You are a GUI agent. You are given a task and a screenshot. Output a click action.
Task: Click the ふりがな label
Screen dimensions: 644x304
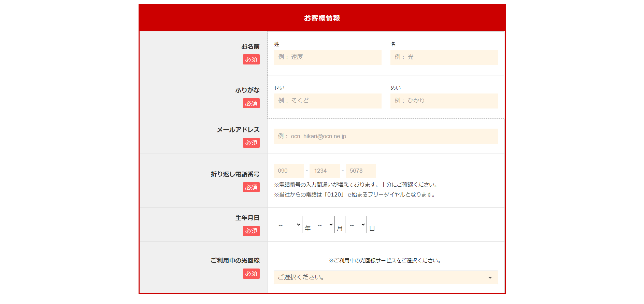(247, 90)
